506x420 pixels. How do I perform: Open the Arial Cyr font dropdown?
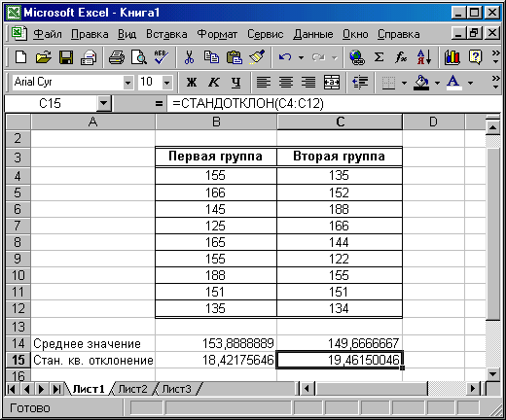[x=128, y=83]
